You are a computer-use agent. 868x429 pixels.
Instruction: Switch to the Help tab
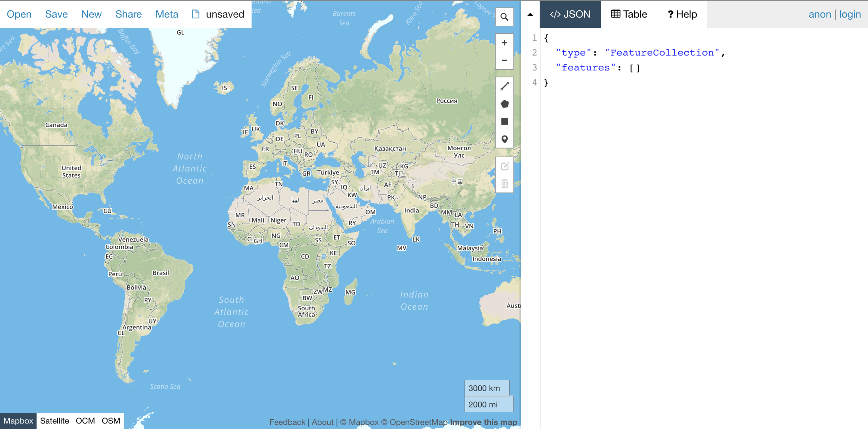[682, 14]
